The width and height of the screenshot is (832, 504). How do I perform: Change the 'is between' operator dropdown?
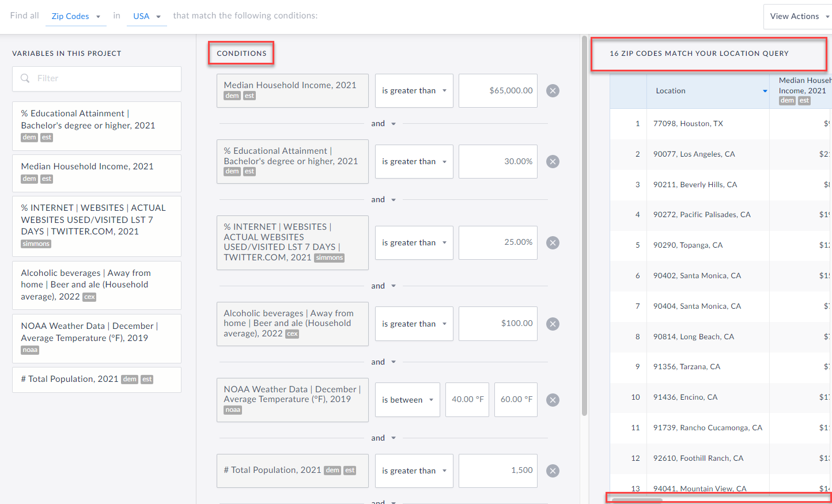[x=407, y=400]
